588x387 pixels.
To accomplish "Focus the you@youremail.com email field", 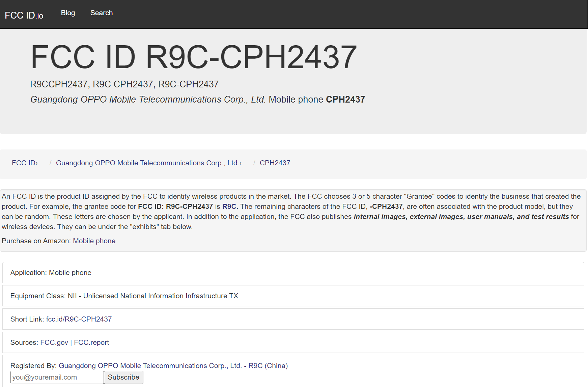I will [57, 377].
